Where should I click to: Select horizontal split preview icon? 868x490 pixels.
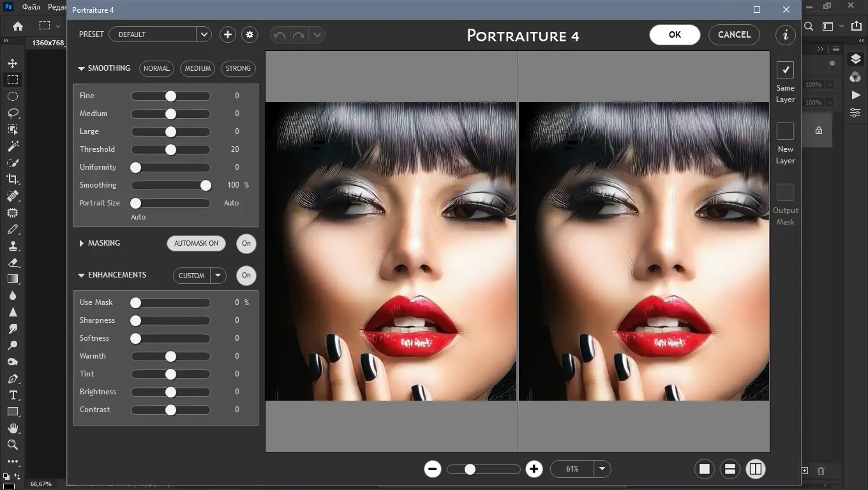click(730, 469)
